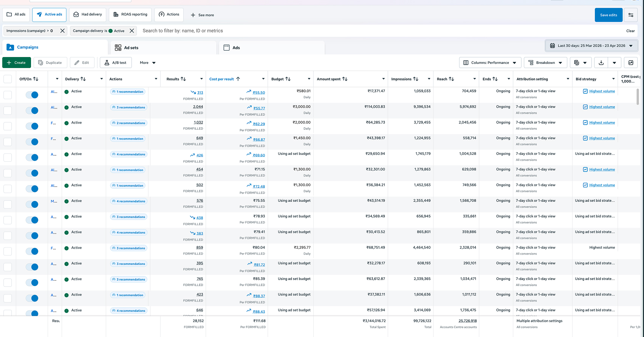Sort by Amount spent arrows icon
This screenshot has width=644, height=337.
click(345, 79)
